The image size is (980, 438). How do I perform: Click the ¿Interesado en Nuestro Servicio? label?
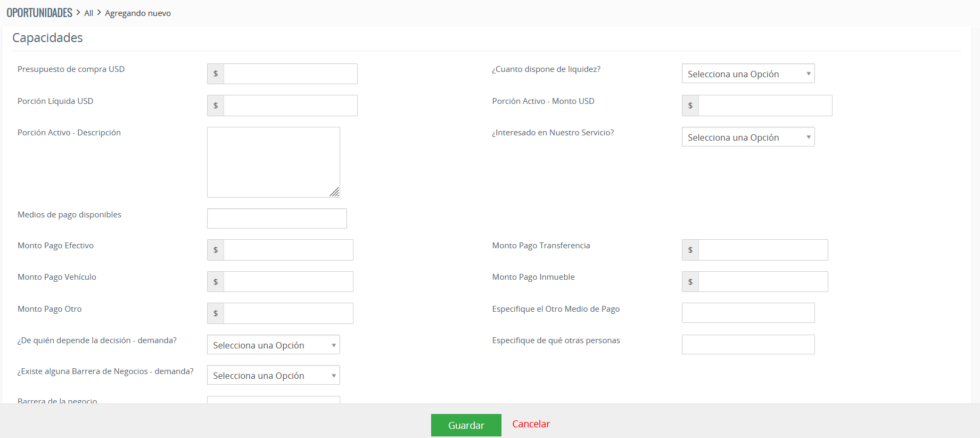click(x=553, y=133)
